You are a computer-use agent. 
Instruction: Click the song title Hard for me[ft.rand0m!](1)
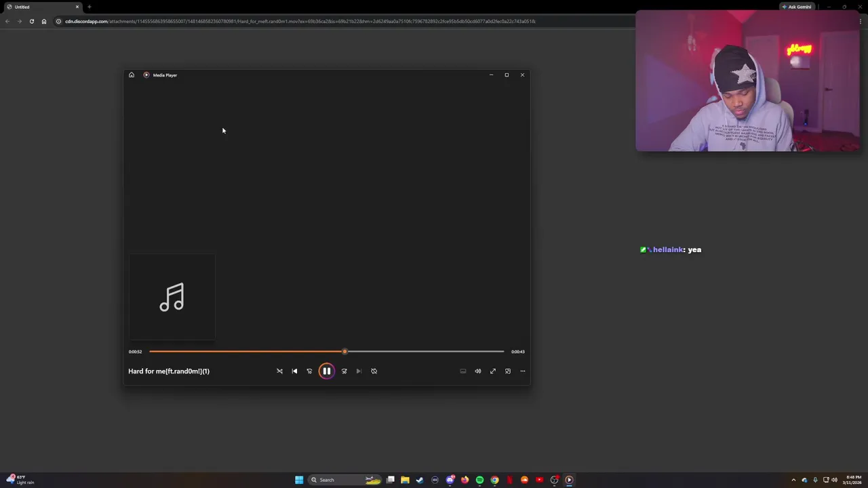pos(169,371)
